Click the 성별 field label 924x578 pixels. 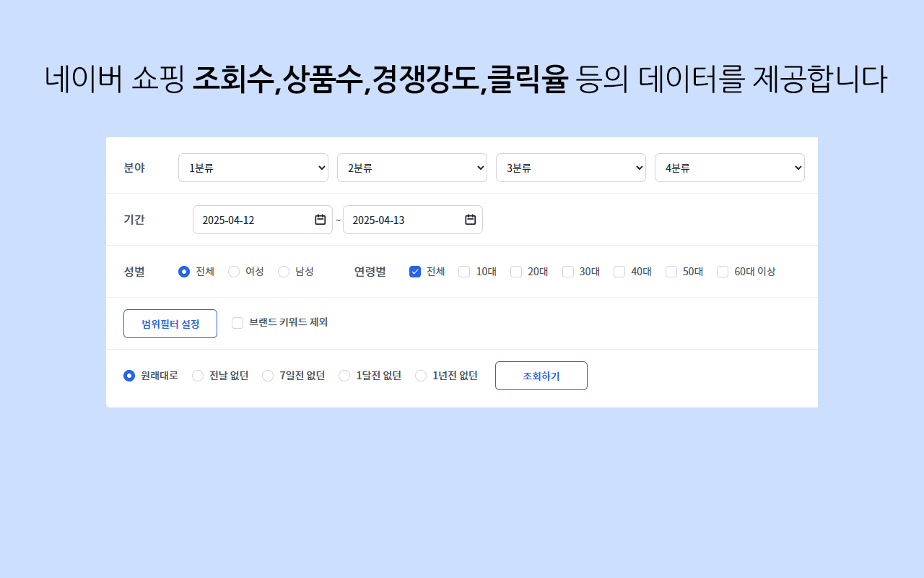(x=134, y=272)
